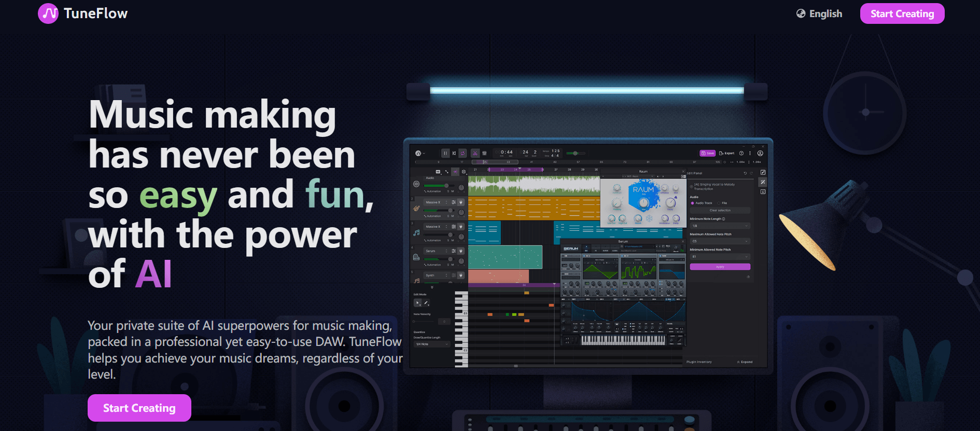Toggle the snap-to-grid icon above the tracks
The height and width of the screenshot is (431, 980).
coord(455,172)
